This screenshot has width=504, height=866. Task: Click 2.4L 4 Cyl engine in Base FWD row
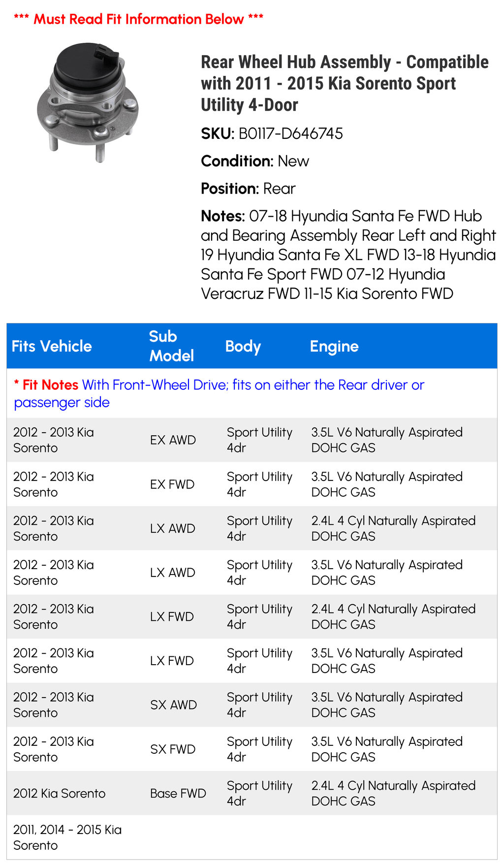pyautogui.click(x=393, y=793)
